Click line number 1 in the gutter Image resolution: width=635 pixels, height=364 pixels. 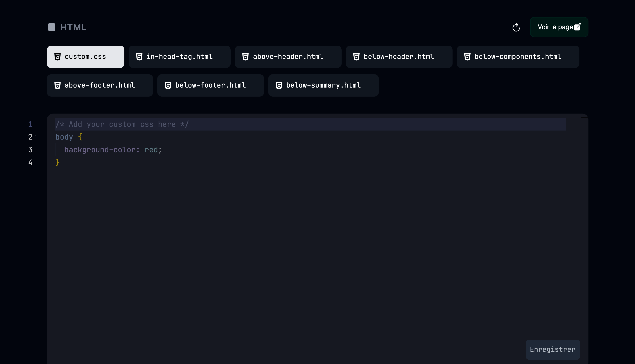(30, 124)
